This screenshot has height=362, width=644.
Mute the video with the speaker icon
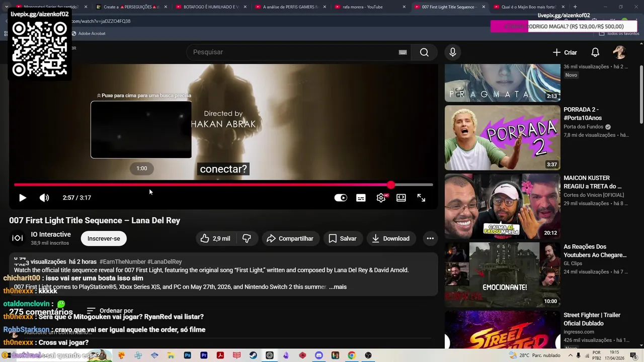tap(44, 198)
